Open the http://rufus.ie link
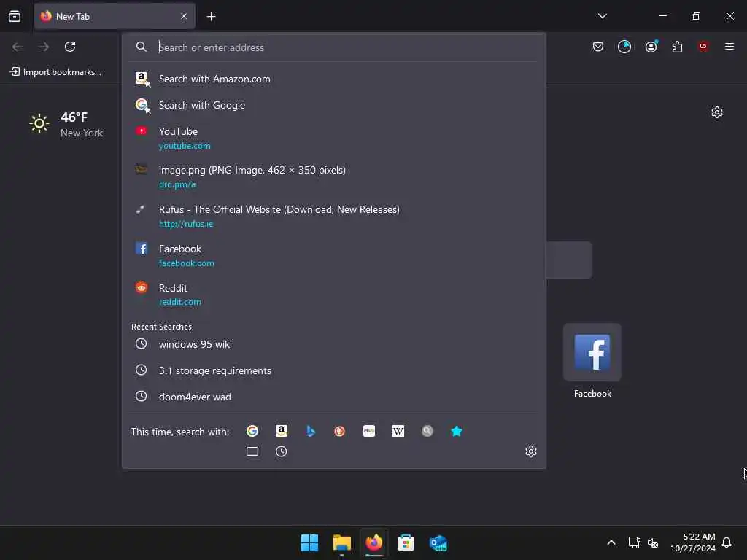Image resolution: width=747 pixels, height=560 pixels. (x=186, y=224)
